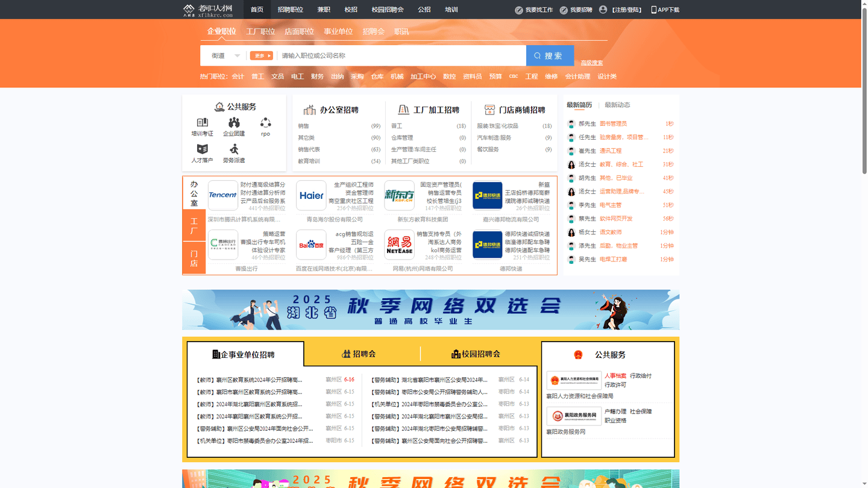Open 校招 in top navigation

(351, 10)
